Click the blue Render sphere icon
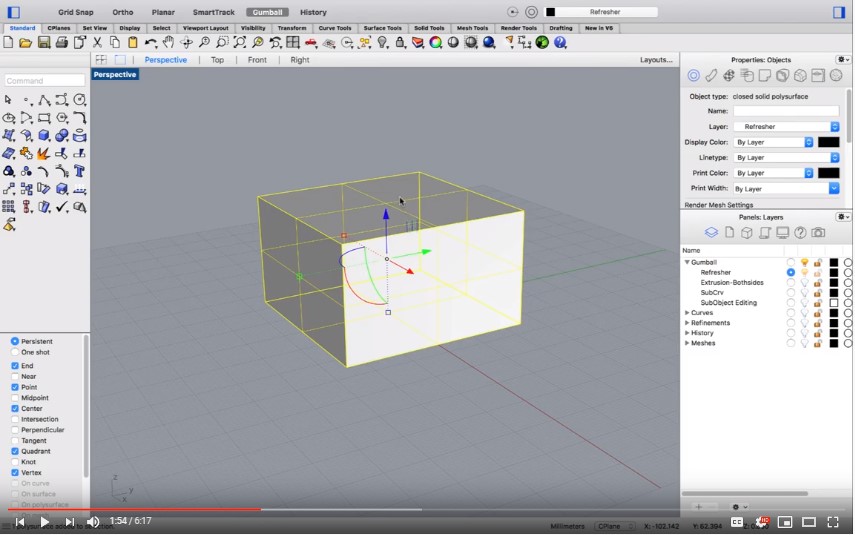The image size is (855, 535). point(489,43)
